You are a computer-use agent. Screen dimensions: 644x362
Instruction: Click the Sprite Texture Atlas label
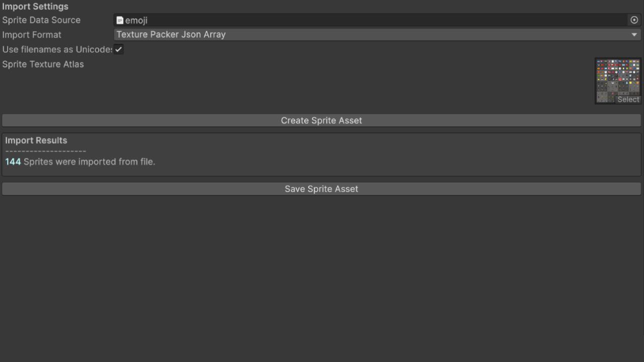coord(43,64)
